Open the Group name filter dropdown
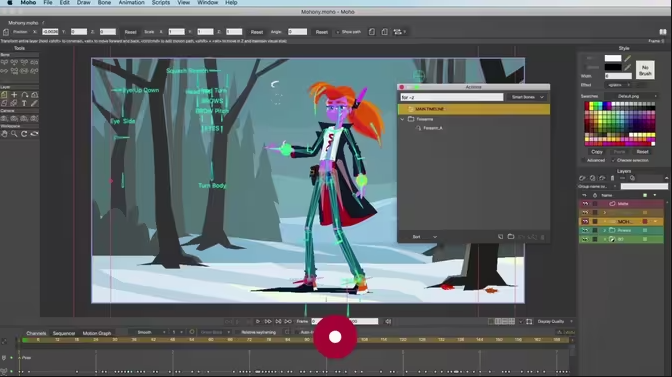This screenshot has width=672, height=377. click(x=597, y=186)
